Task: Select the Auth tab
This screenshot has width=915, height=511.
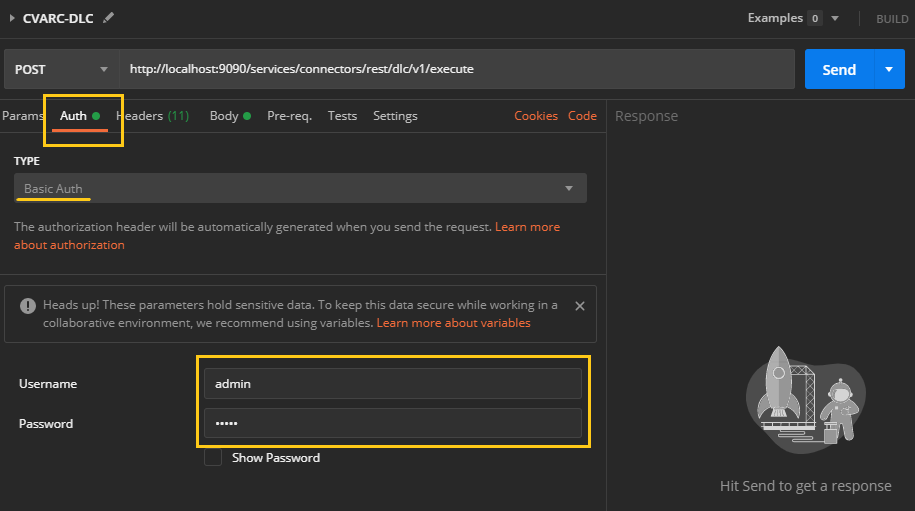Action: [x=74, y=116]
